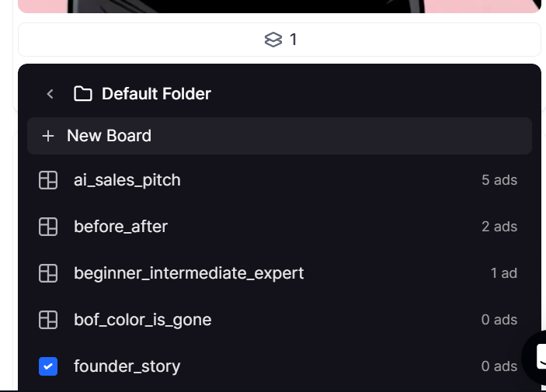This screenshot has height=392, width=546.
Task: Click the before_after board grid icon
Action: point(48,227)
